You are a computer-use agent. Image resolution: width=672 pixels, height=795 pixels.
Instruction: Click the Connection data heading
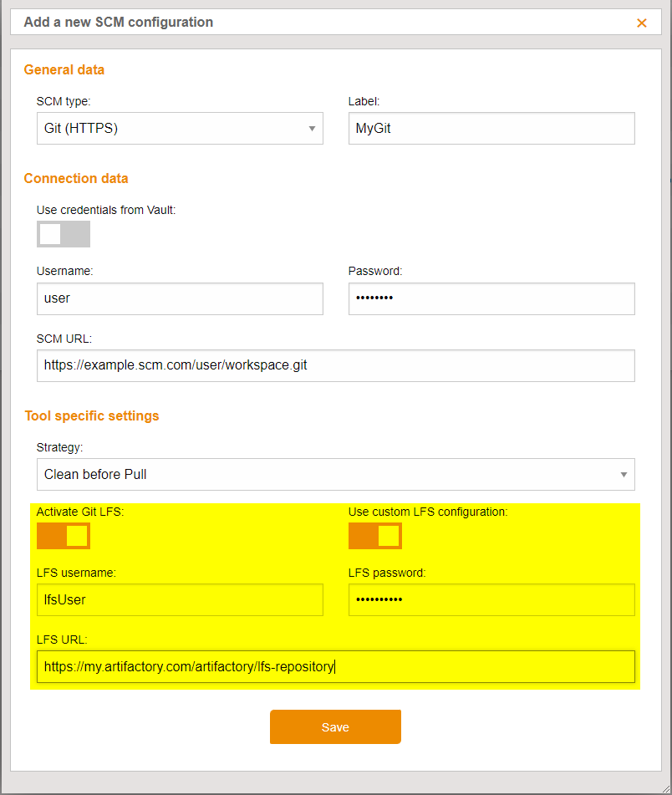point(76,179)
